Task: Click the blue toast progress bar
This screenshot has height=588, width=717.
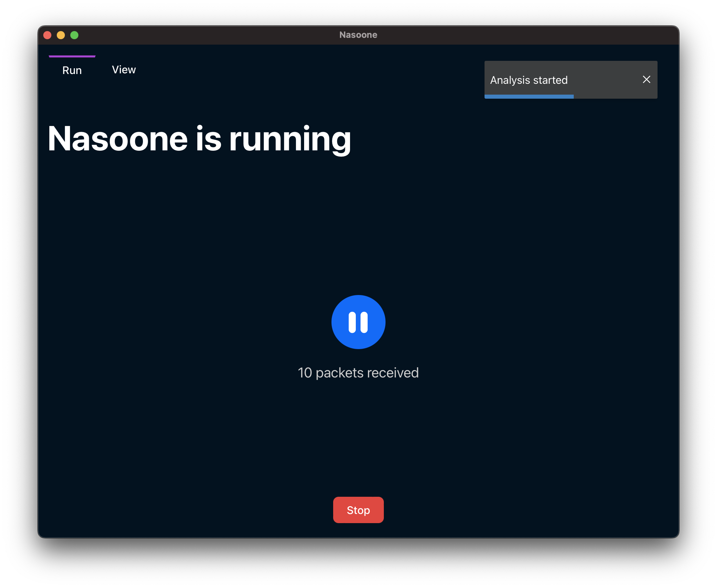Action: [529, 97]
